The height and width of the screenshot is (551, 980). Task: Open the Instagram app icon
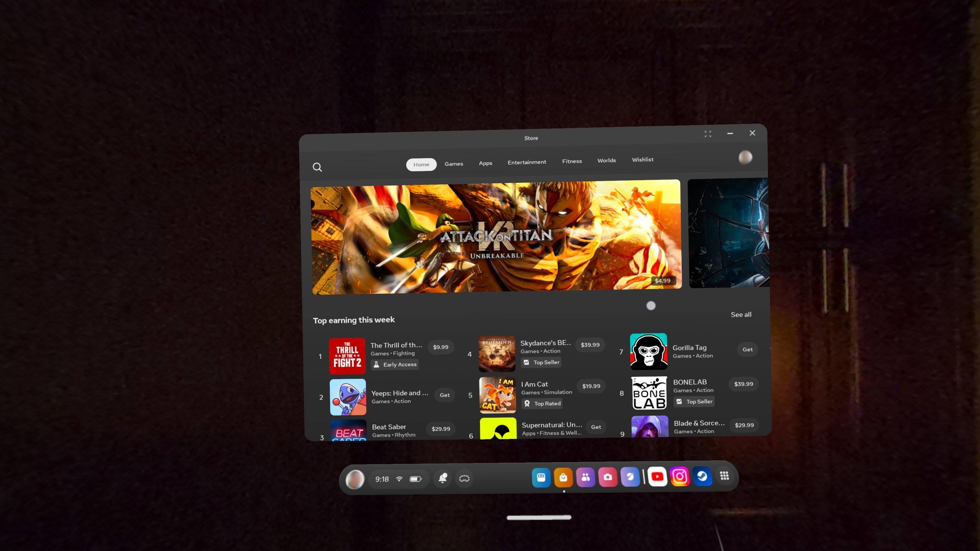click(680, 476)
